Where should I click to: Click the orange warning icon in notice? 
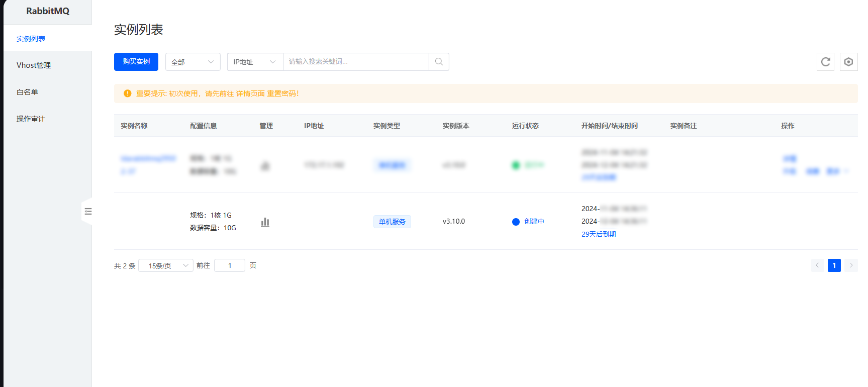click(x=128, y=93)
